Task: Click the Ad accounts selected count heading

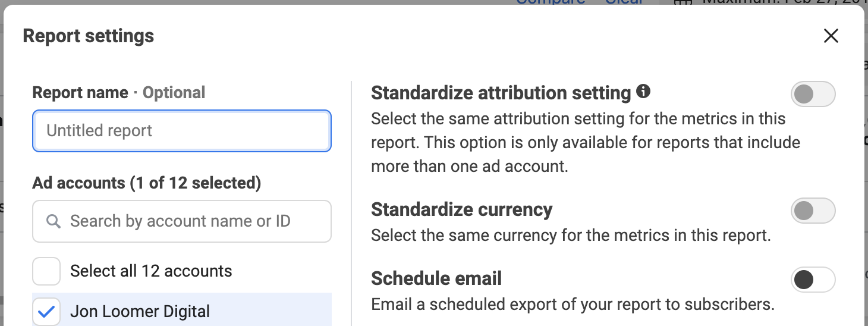Action: coord(147,183)
